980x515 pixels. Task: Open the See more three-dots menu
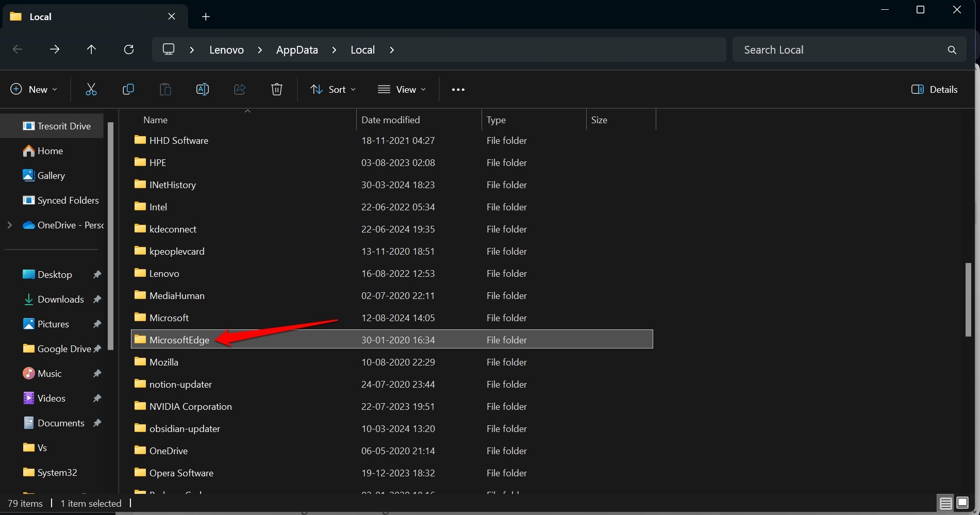click(458, 89)
